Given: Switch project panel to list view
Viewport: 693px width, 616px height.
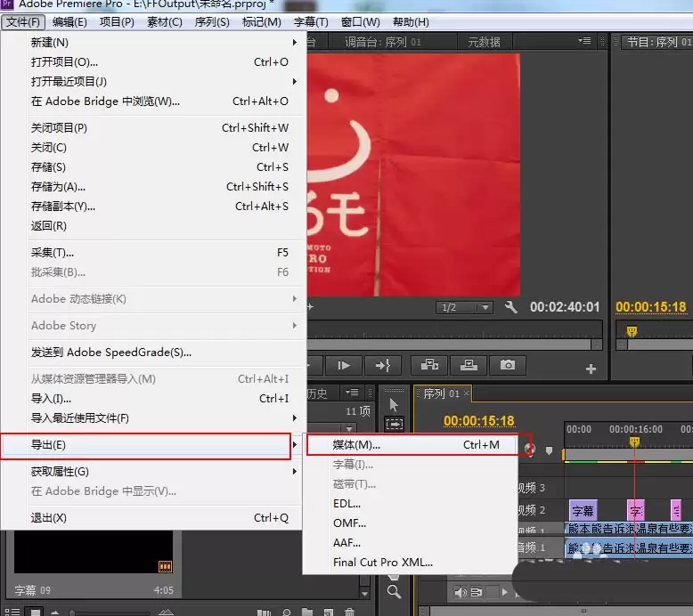Looking at the screenshot, I should 12,612.
